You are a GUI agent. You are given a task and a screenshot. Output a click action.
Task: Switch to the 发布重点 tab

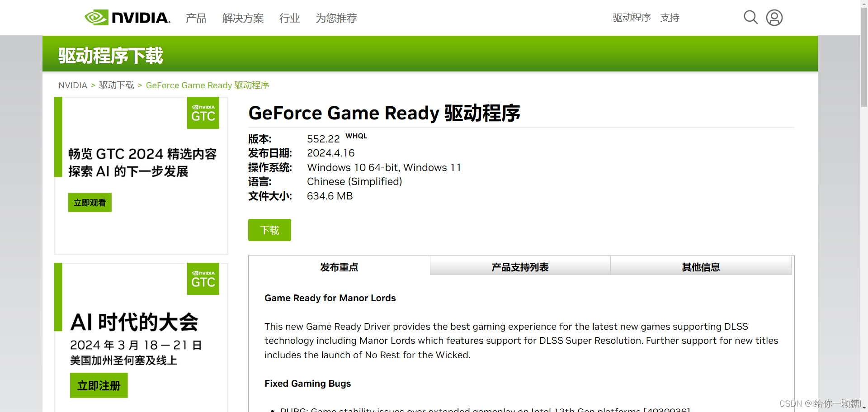pyautogui.click(x=339, y=267)
